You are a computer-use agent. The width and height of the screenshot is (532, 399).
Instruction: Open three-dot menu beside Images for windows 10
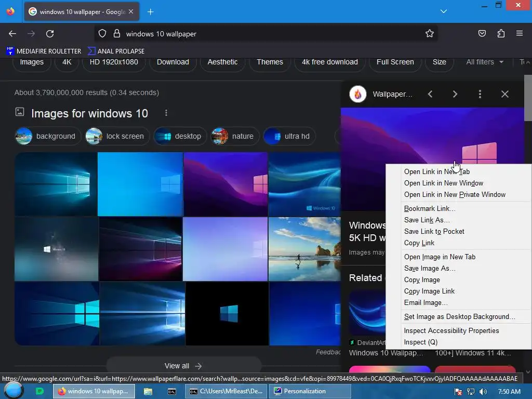[166, 113]
